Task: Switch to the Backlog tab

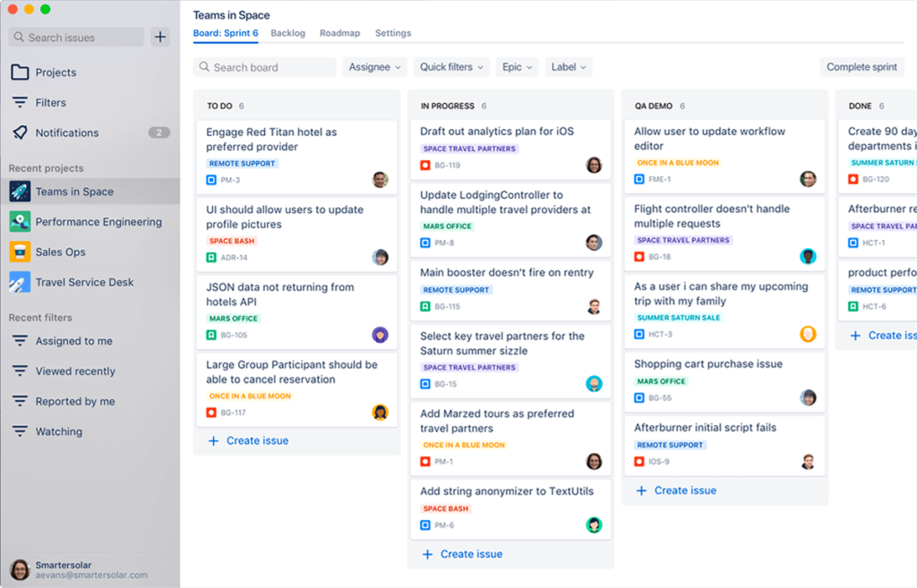Action: point(287,33)
